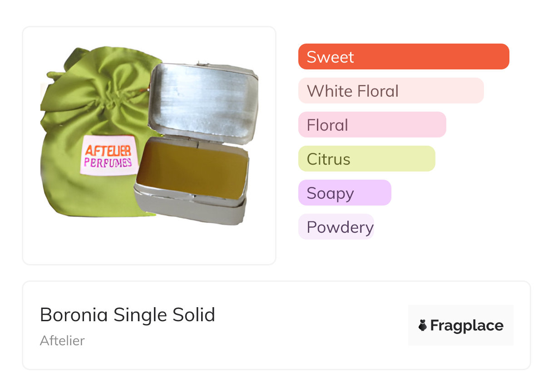The image size is (553, 392).
Task: Click the Aftelier brand name link
Action: (x=62, y=341)
